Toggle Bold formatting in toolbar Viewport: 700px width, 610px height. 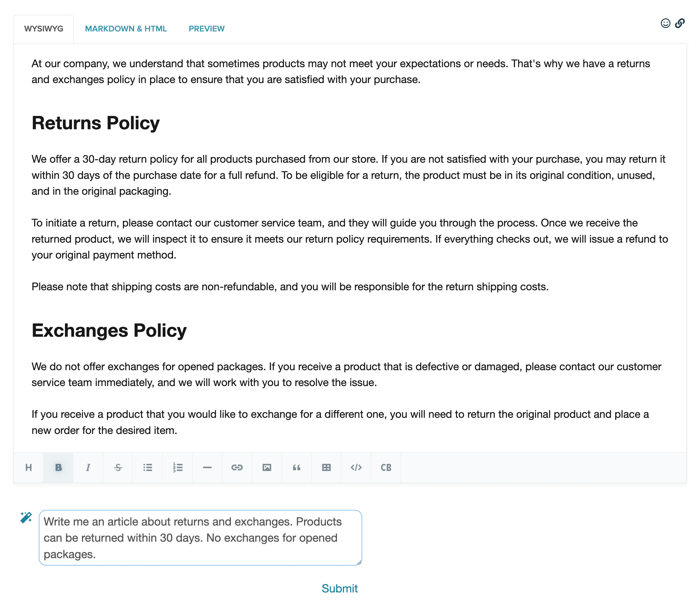tap(58, 467)
